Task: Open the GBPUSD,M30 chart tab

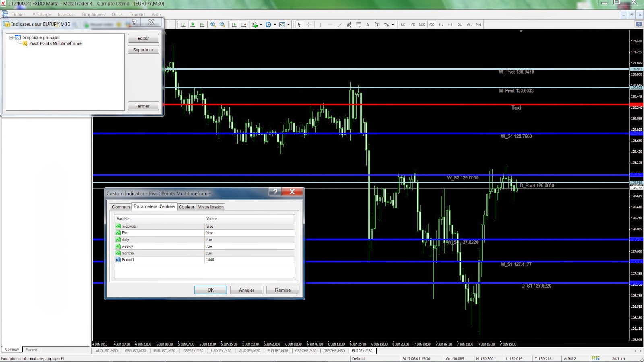Action: click(135, 351)
